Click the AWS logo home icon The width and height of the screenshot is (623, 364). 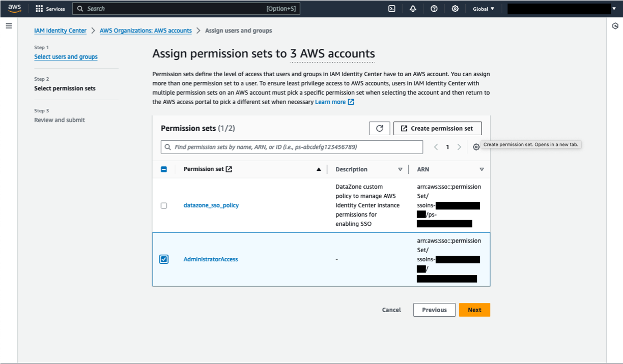pyautogui.click(x=14, y=8)
